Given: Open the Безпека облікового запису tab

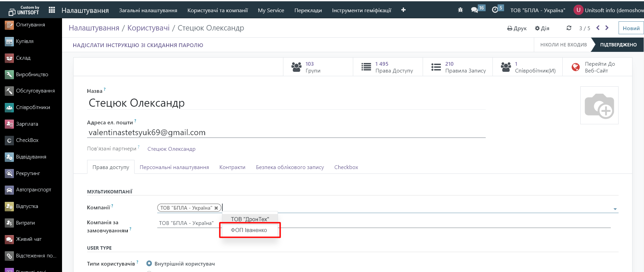Looking at the screenshot, I should (290, 167).
